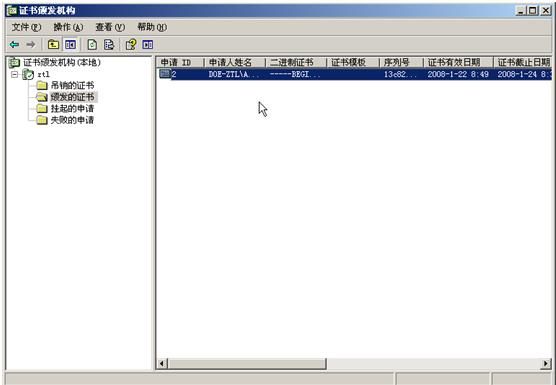Open the 文件(F) menu

[26, 27]
